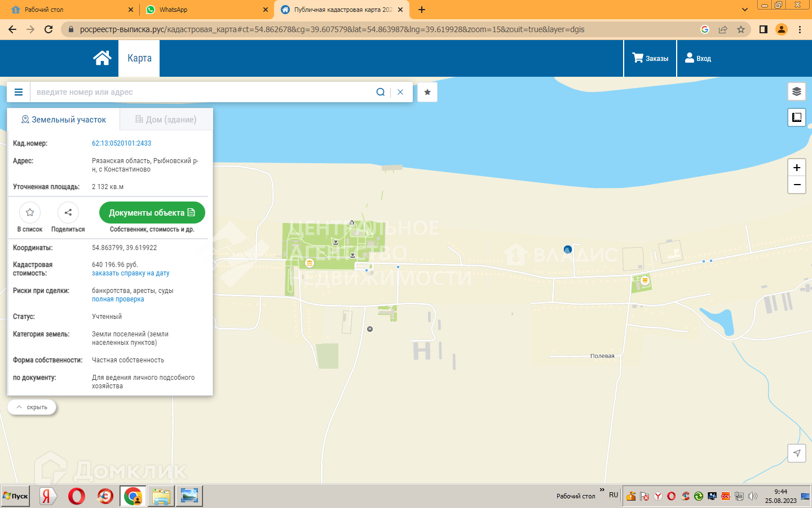The image size is (812, 508).
Task: Click the magnifier search icon
Action: point(381,92)
